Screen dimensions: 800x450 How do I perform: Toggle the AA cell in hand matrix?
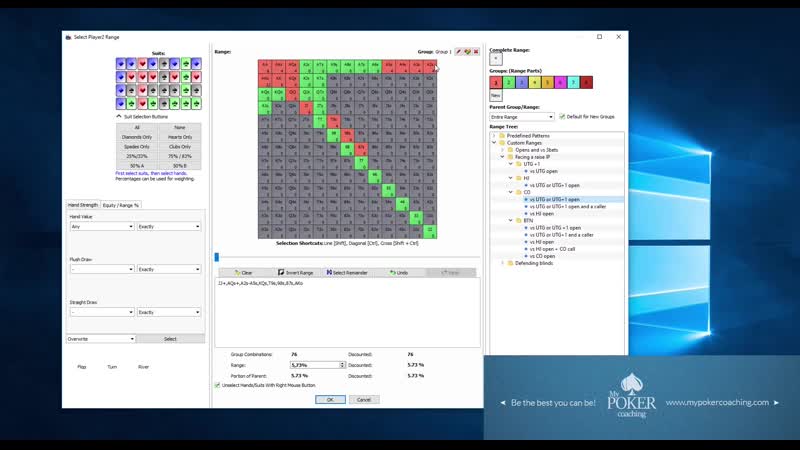click(265, 66)
